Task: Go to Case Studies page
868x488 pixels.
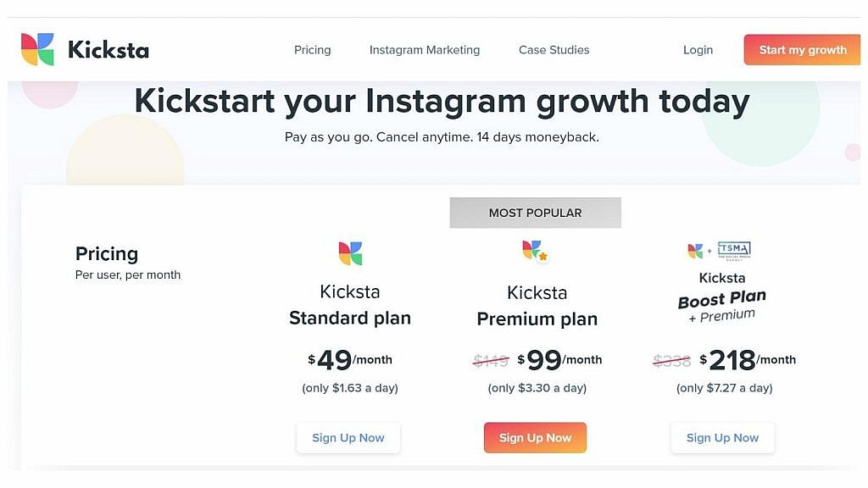Action: pyautogui.click(x=554, y=50)
